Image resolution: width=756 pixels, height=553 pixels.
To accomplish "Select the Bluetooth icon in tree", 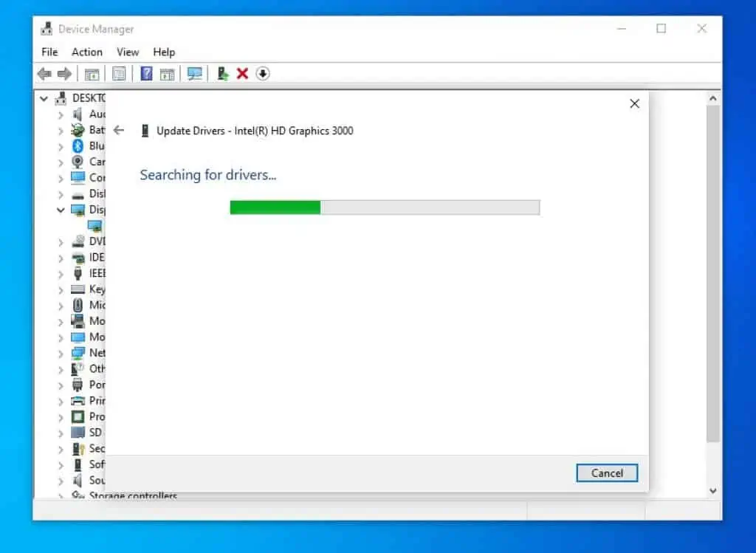I will pos(78,145).
